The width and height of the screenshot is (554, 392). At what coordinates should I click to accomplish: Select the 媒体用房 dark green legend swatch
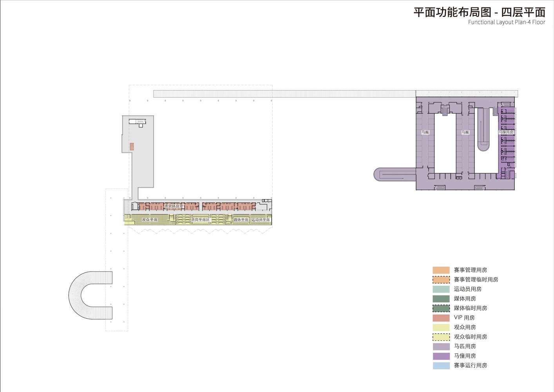tap(441, 299)
